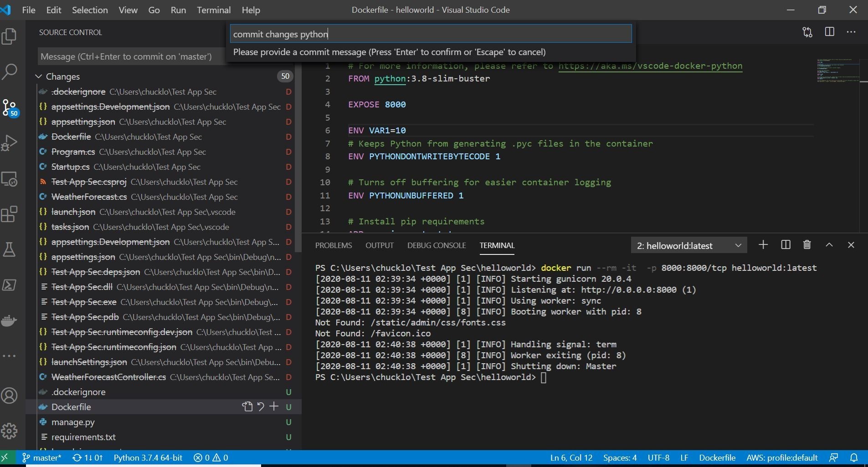Change language mode Dockerfile in status bar
The width and height of the screenshot is (868, 467).
[717, 457]
